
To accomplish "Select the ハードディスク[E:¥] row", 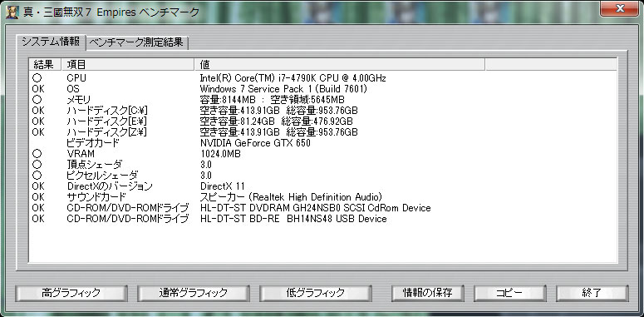I will point(322,121).
